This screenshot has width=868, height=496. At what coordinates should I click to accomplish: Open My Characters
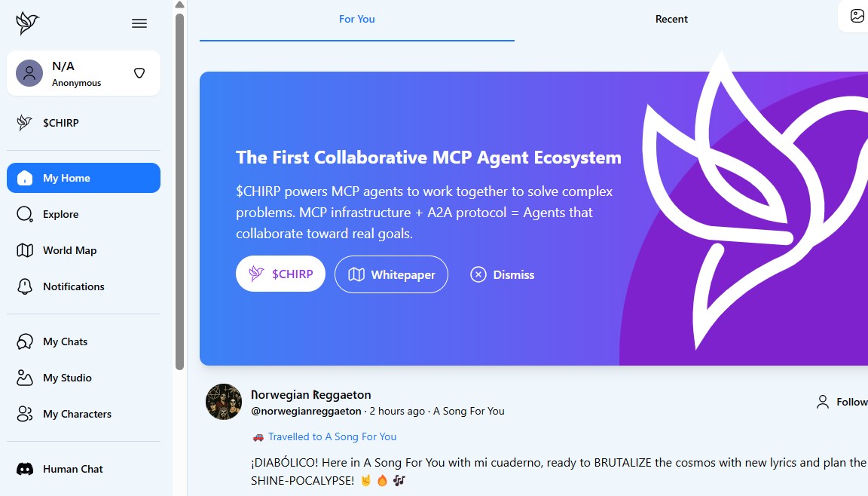pyautogui.click(x=77, y=414)
